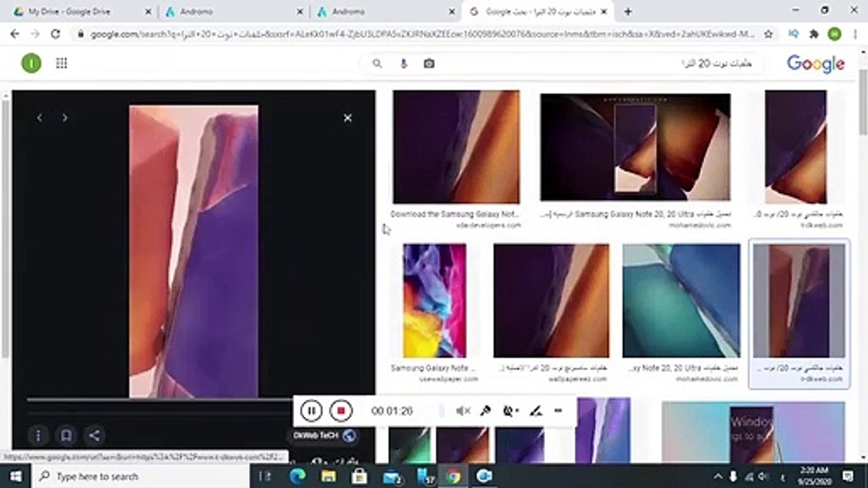868x488 pixels.
Task: Click the large previewed wallpaper image
Action: point(193,251)
